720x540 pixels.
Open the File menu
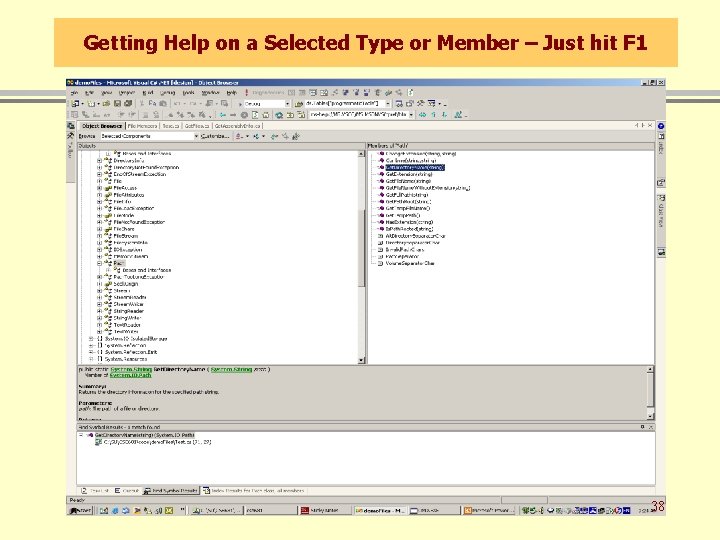pos(75,93)
